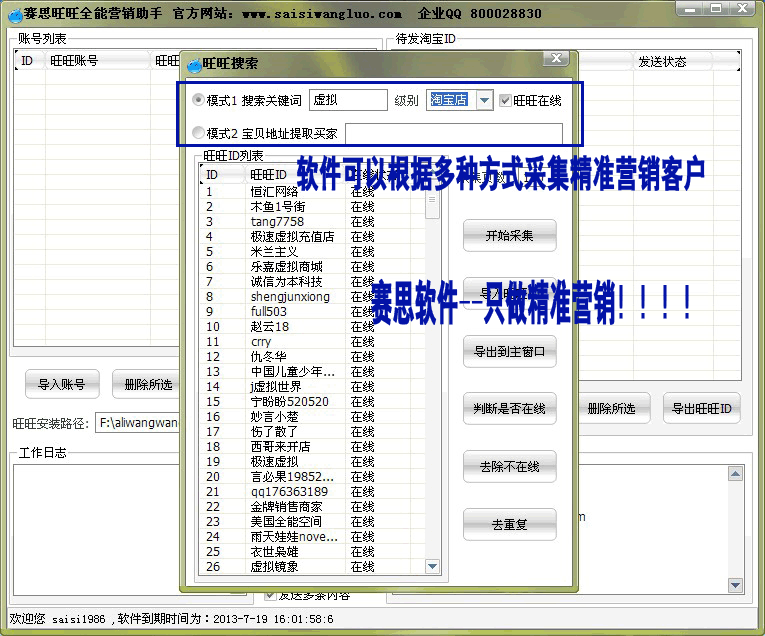Select row full503
Viewport: 765px width, 636px height.
point(312,312)
